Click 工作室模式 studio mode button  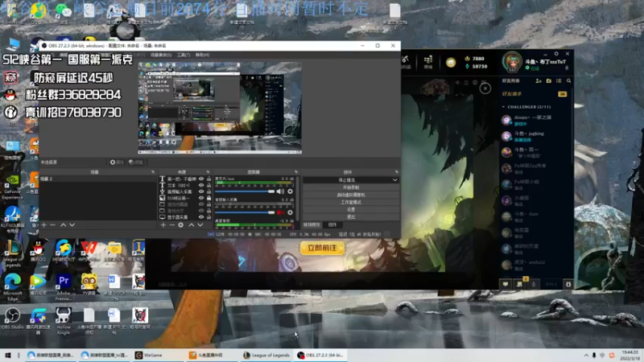(351, 203)
